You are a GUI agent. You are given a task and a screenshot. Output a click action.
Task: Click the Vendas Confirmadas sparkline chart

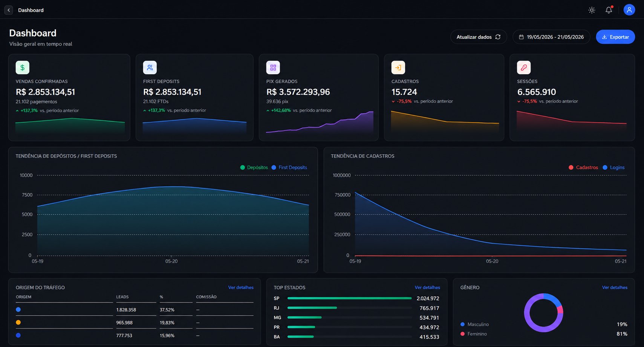point(70,126)
